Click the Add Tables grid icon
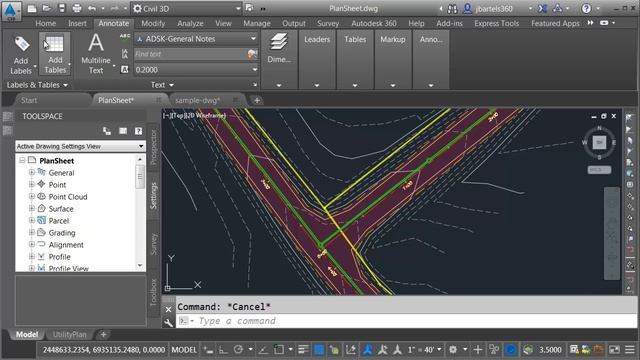This screenshot has height=360, width=640. (55, 43)
